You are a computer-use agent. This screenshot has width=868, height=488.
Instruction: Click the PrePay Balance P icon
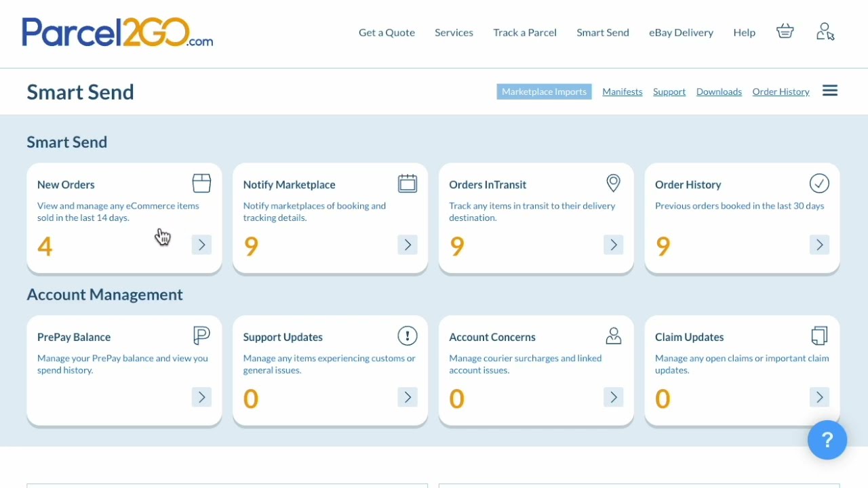(201, 335)
